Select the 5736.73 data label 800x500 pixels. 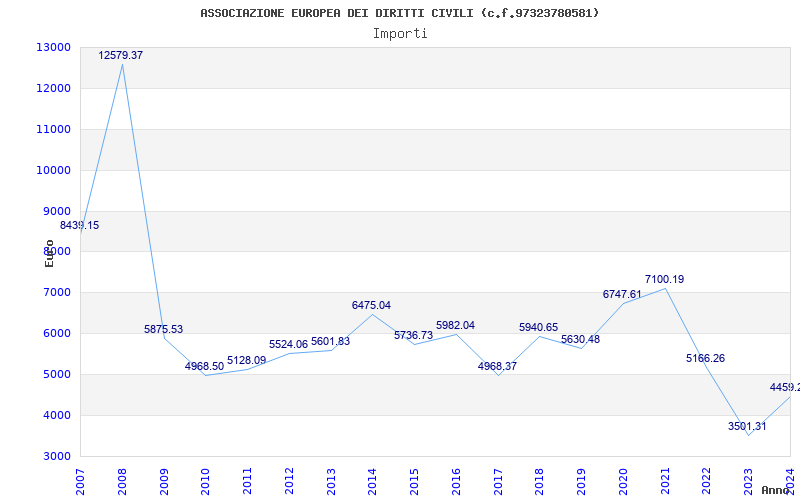click(413, 336)
